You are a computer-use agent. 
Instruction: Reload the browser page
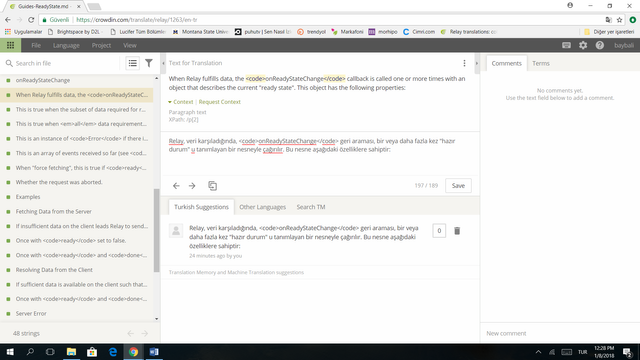pos(31,20)
